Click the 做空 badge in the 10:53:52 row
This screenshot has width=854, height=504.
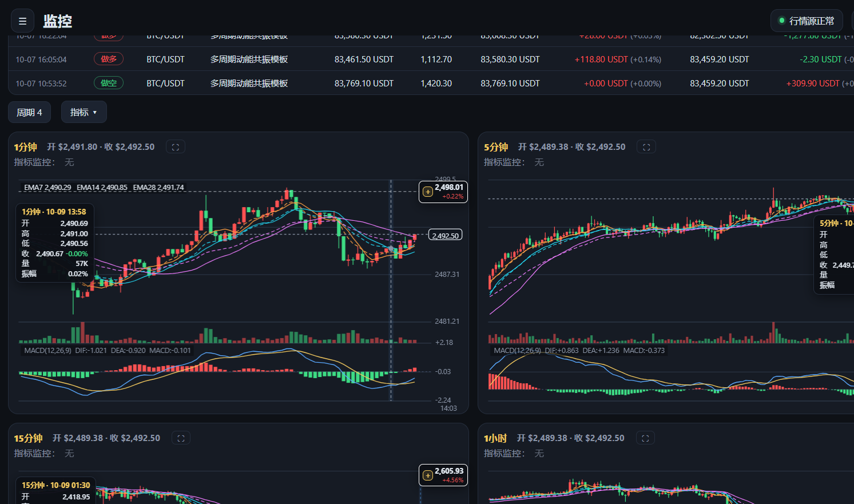click(109, 83)
